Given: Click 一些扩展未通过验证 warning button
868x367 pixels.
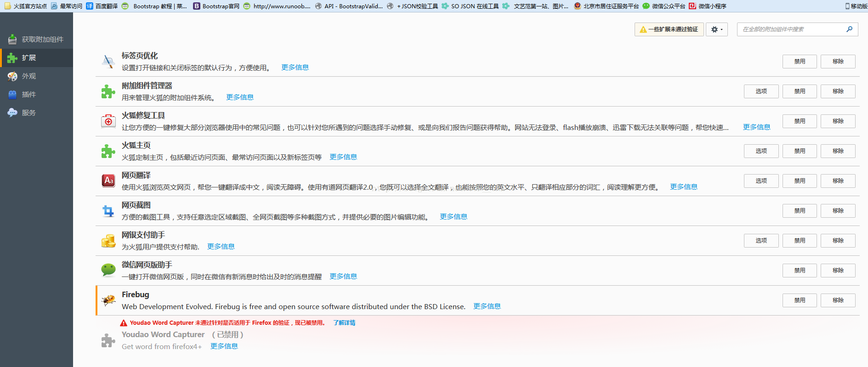Looking at the screenshot, I should pos(669,29).
